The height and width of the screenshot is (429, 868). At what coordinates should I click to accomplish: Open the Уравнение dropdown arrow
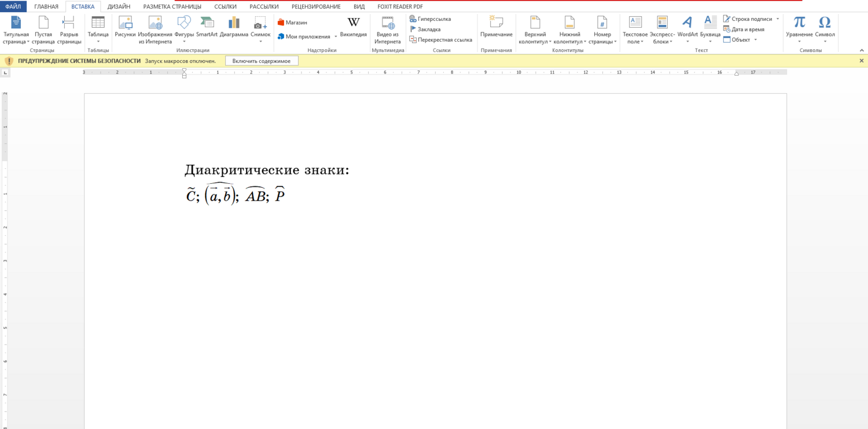(799, 42)
